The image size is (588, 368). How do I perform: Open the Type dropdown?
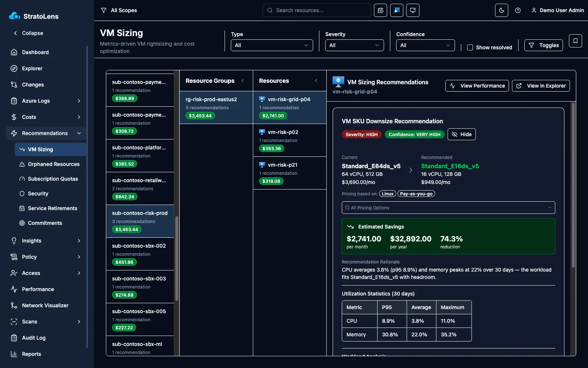point(272,45)
